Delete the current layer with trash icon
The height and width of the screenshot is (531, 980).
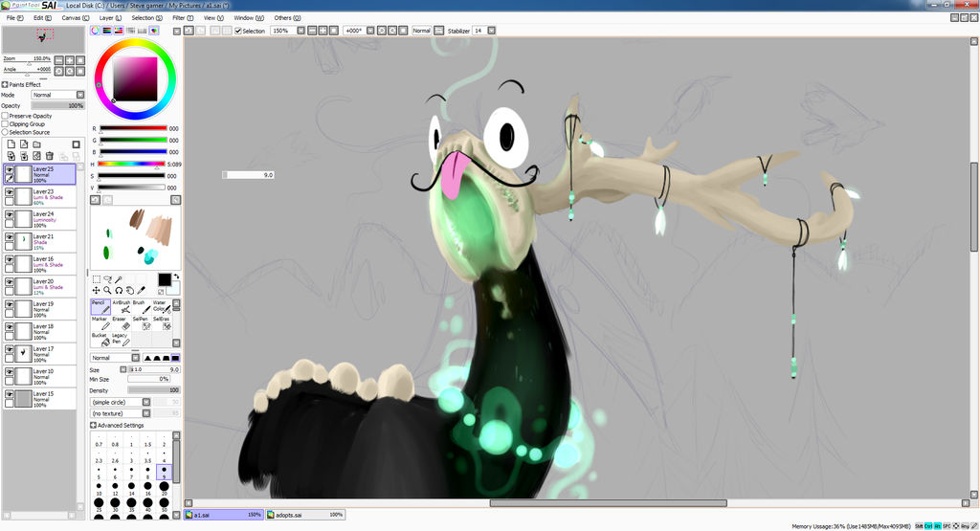(50, 156)
